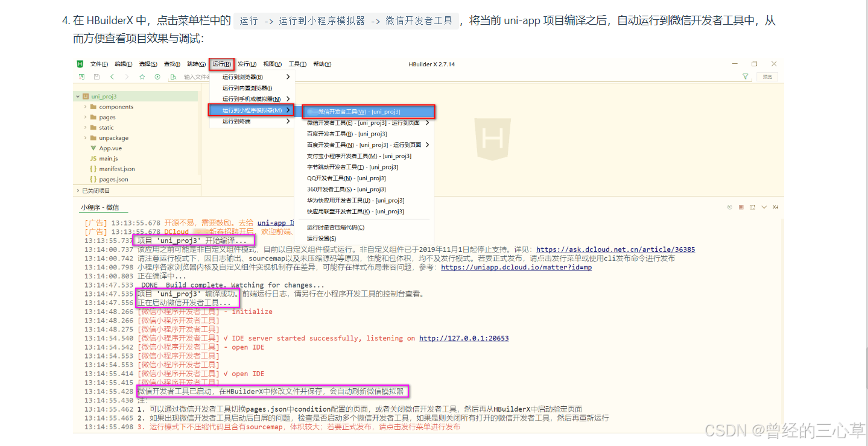Click the green run circle toolbar icon

coord(157,77)
